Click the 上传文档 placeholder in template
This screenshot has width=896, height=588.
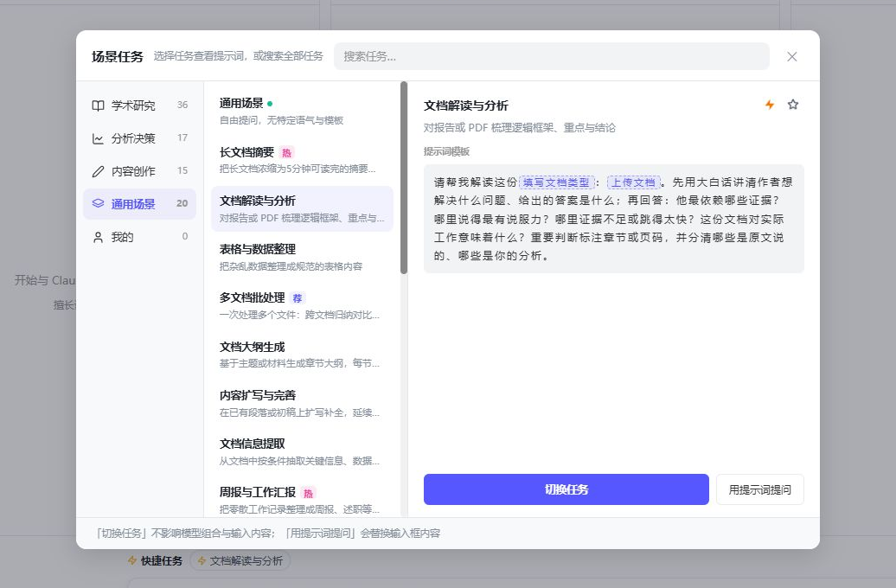point(634,182)
